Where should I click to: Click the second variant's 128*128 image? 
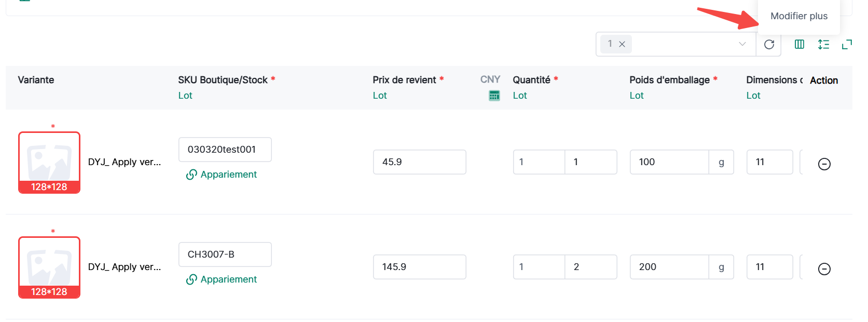[49, 267]
